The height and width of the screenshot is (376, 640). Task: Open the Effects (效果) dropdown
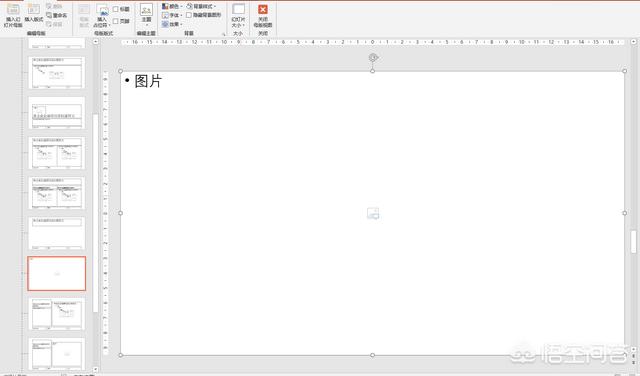tap(172, 24)
